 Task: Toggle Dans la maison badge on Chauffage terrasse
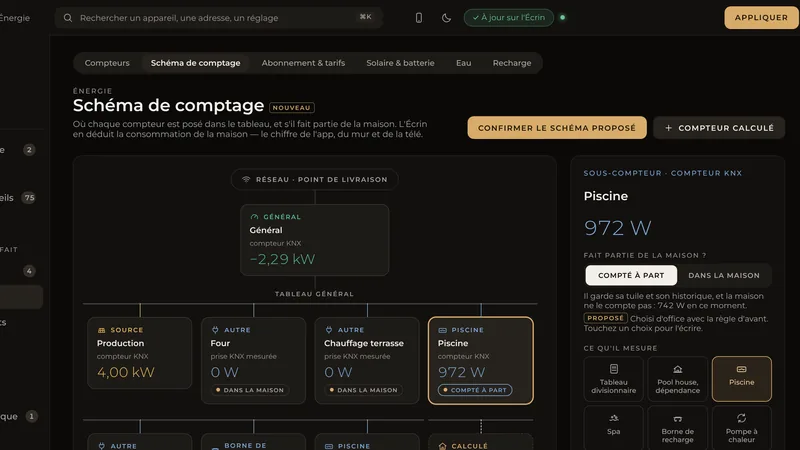(x=364, y=390)
